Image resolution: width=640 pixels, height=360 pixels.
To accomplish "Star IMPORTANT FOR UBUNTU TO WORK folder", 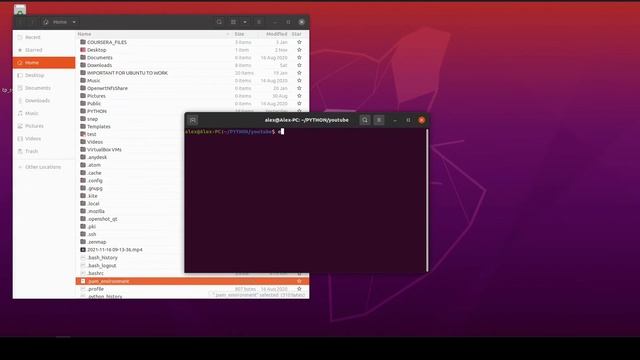I will coord(299,73).
